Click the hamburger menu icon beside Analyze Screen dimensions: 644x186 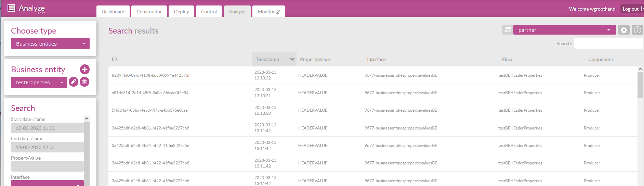[x=11, y=8]
